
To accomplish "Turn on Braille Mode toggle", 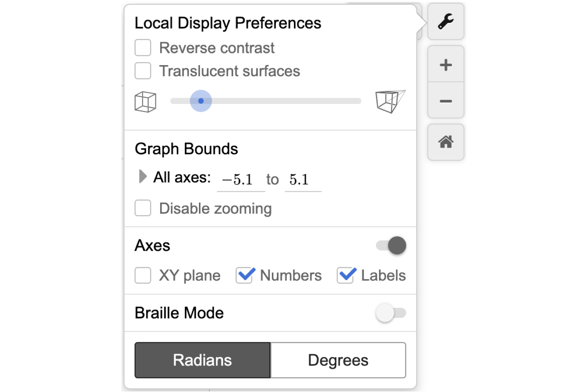I will 390,313.
